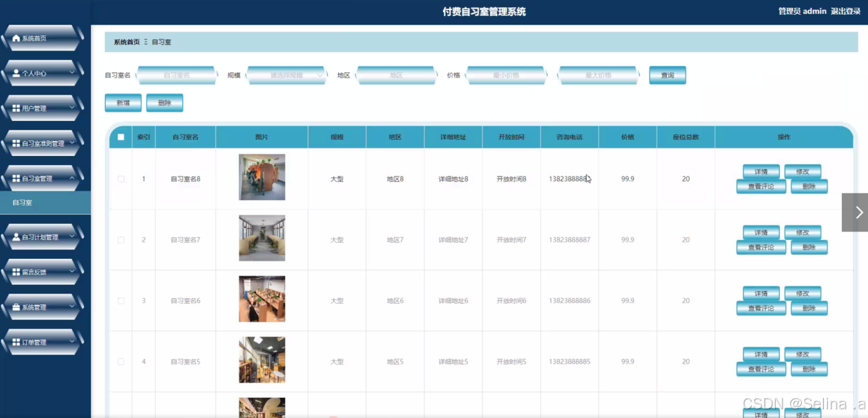Collapse the 自习室管理 menu chevron
This screenshot has width=868, height=418.
click(x=71, y=179)
